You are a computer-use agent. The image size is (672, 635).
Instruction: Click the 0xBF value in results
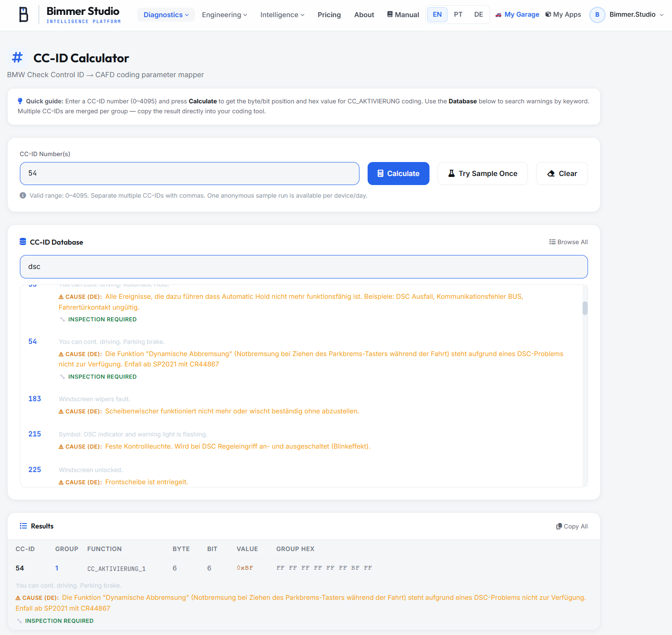[x=245, y=568]
